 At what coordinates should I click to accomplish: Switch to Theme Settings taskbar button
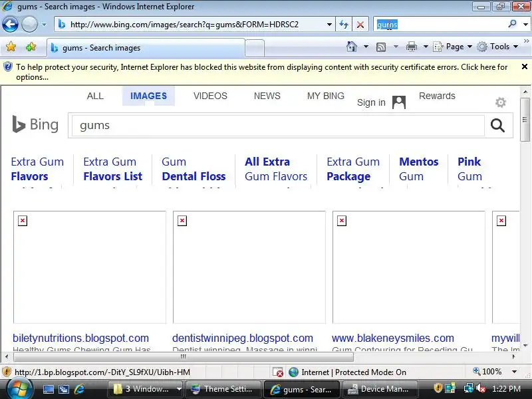(223, 389)
